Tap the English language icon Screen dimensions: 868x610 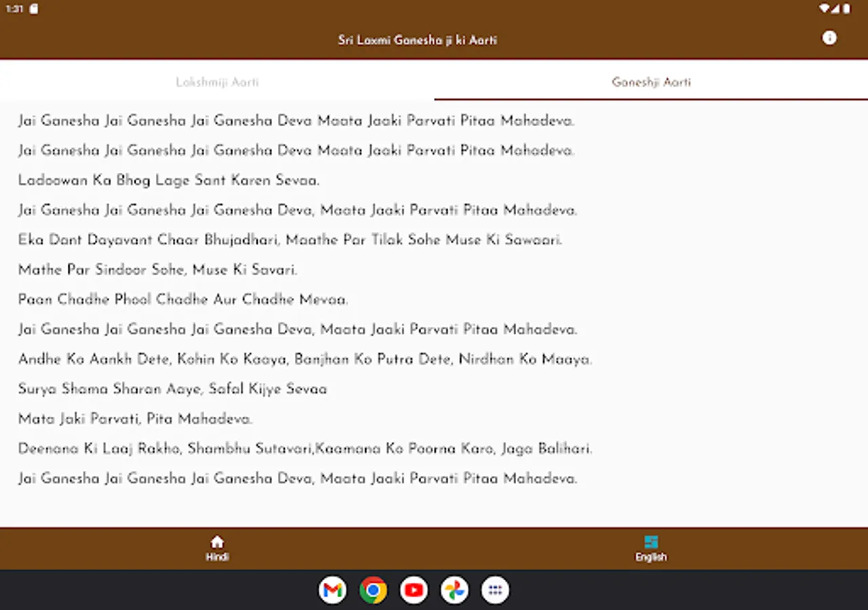click(651, 542)
